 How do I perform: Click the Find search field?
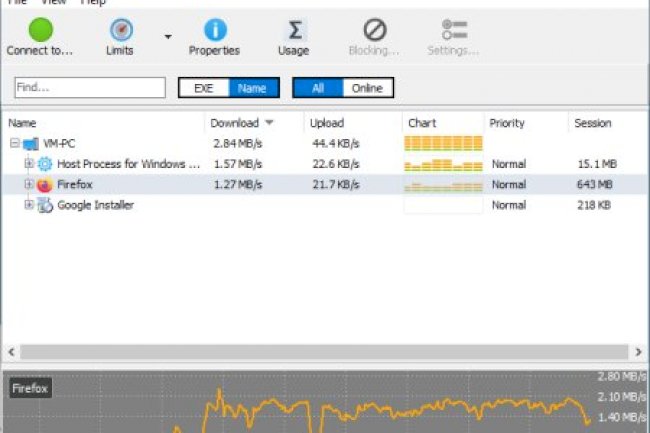[90, 88]
